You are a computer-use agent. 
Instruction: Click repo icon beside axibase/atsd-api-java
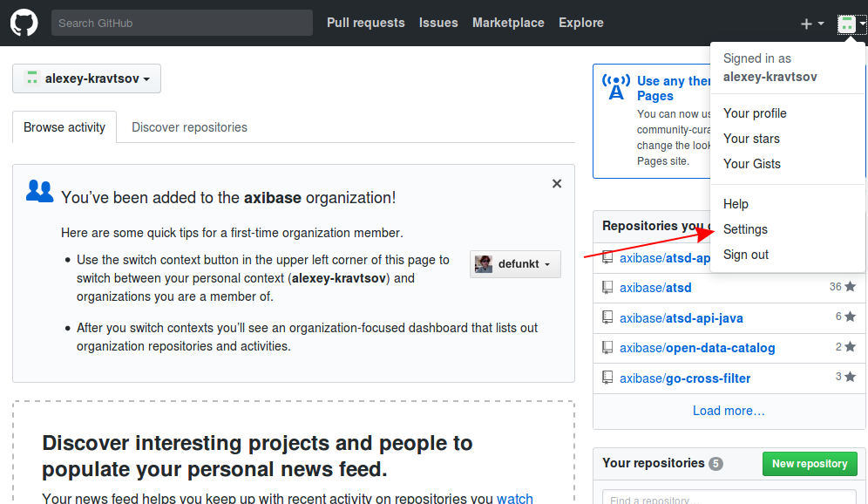607,317
